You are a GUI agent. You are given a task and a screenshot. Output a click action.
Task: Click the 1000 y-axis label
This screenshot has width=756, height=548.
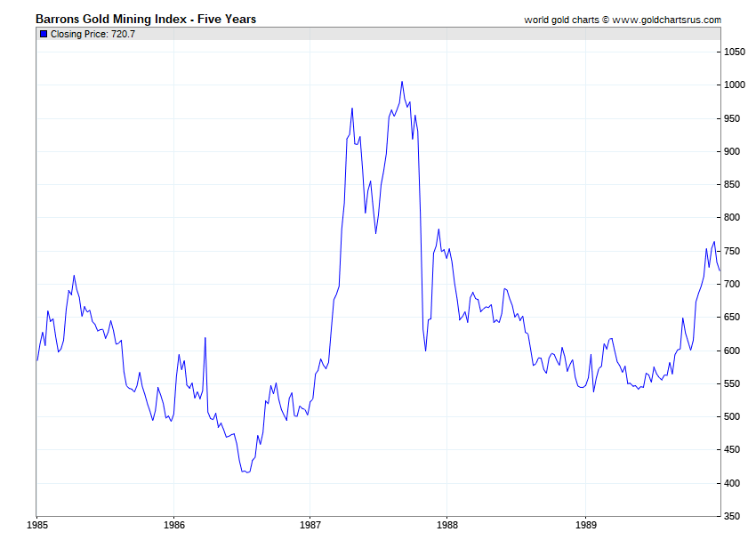click(735, 85)
